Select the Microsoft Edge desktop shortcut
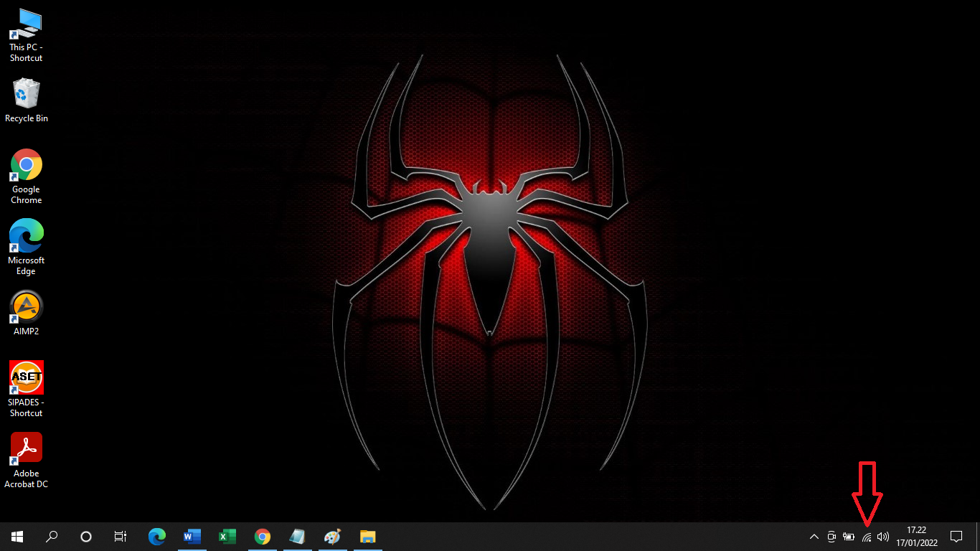 pyautogui.click(x=27, y=247)
